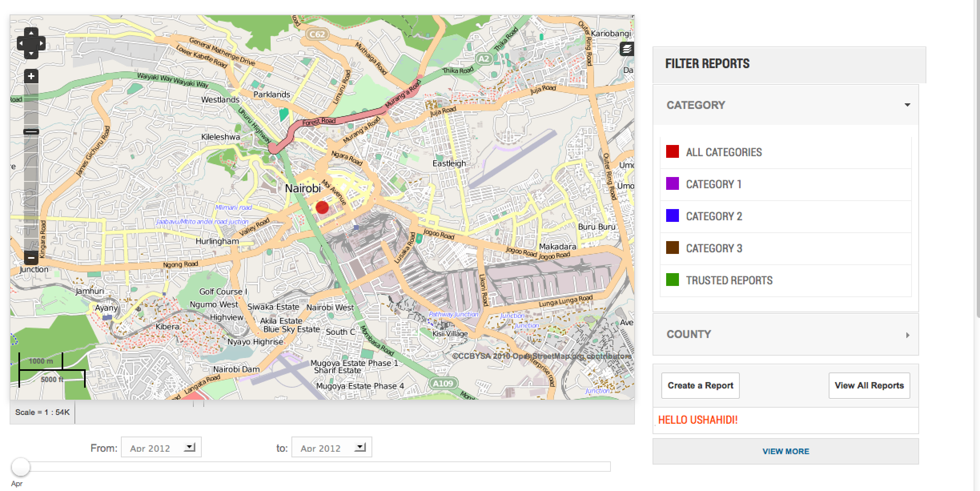Zoom out with the minus button

pos(31,258)
